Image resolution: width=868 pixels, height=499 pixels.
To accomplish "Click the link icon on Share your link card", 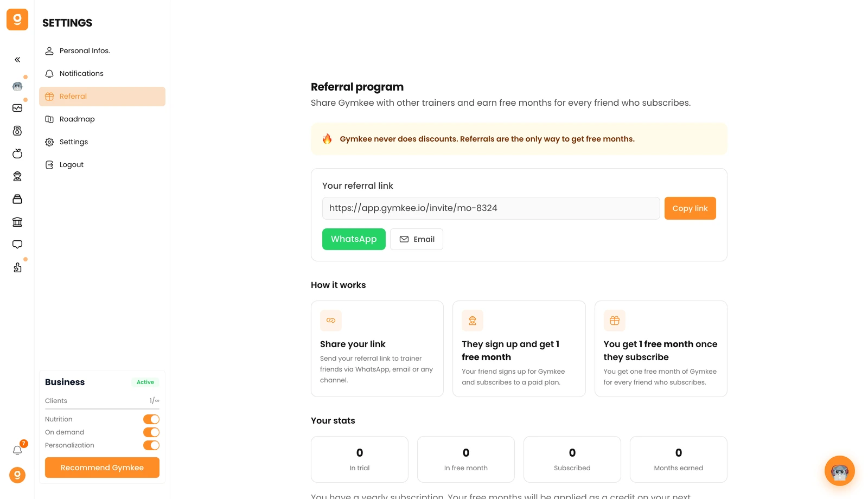I will pos(331,321).
